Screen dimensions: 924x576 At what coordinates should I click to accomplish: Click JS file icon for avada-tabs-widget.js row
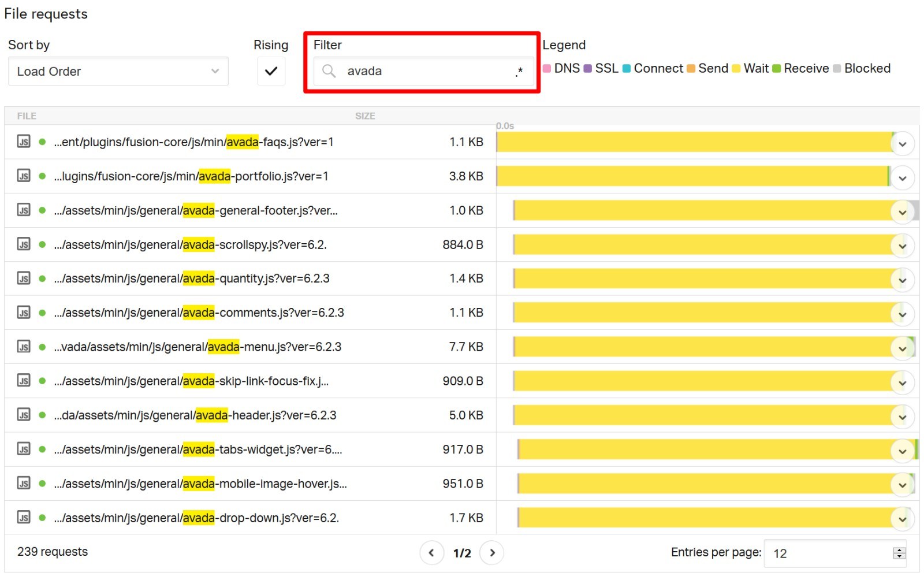pos(24,449)
